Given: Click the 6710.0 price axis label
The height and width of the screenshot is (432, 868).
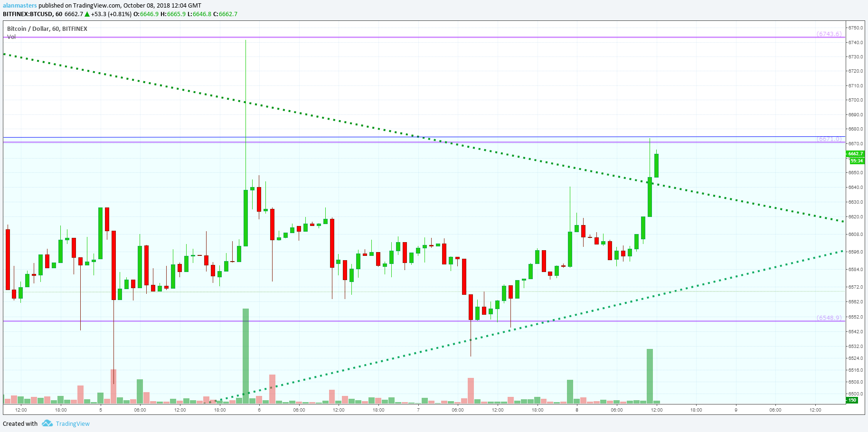Looking at the screenshot, I should tap(856, 86).
